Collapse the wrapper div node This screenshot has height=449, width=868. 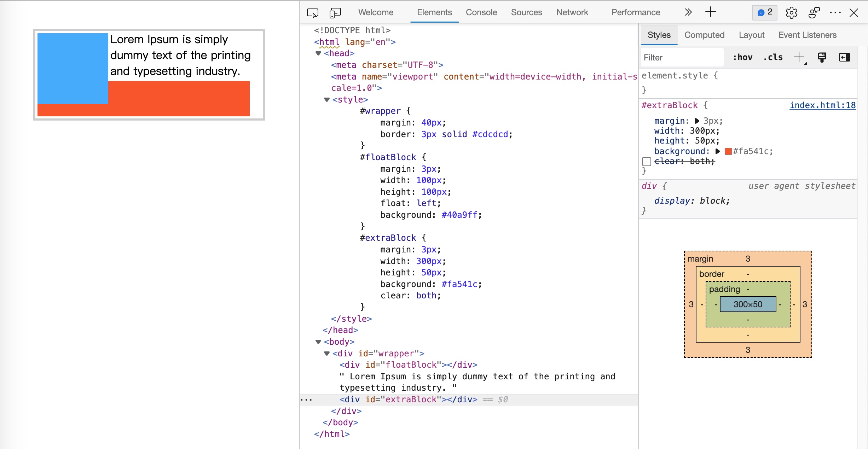[x=327, y=354]
